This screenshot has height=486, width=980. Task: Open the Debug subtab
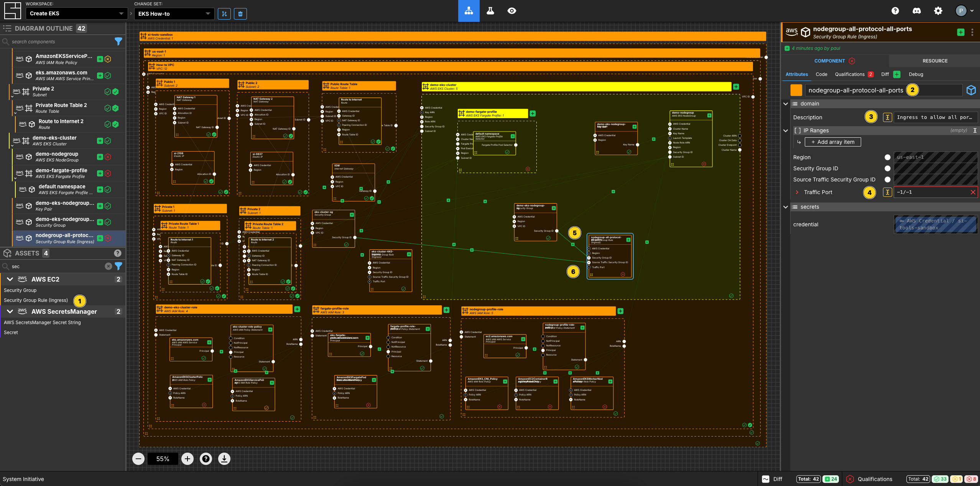pyautogui.click(x=916, y=74)
